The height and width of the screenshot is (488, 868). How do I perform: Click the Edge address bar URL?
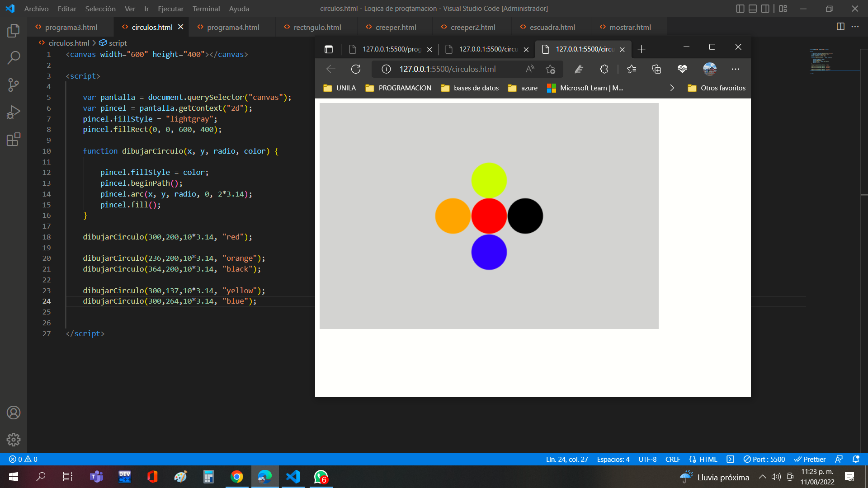coord(448,69)
